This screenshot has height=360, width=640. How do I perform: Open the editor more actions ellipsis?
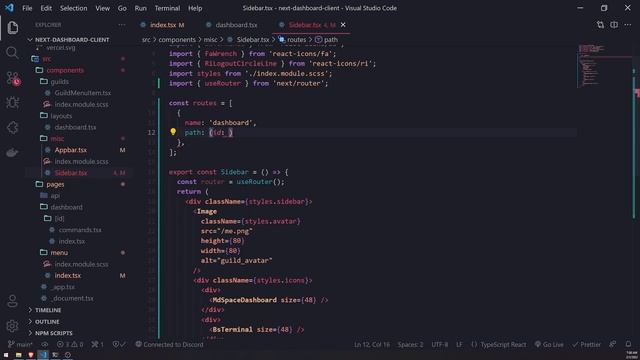coord(628,25)
